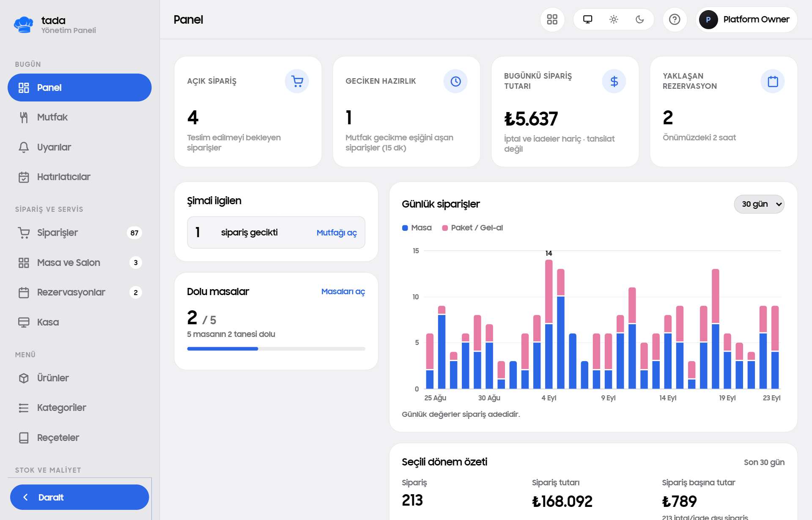The height and width of the screenshot is (520, 812).
Task: Click the 3 badge next to Masa ve Salon
Action: pyautogui.click(x=135, y=263)
